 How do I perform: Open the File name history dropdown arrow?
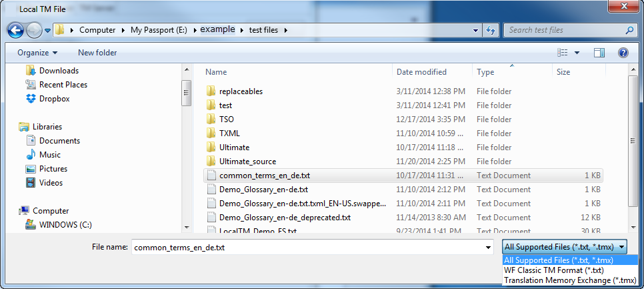tap(488, 248)
